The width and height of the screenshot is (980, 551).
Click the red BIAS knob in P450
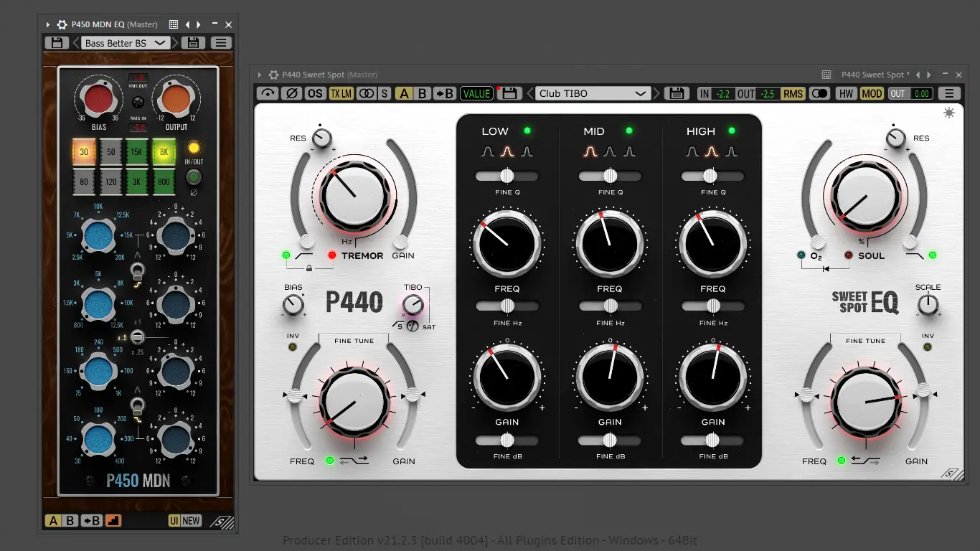[x=99, y=98]
